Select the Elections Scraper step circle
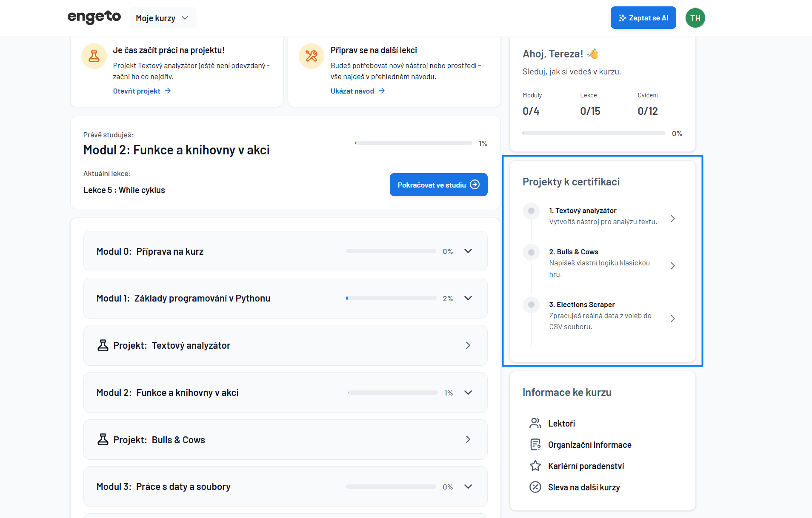 pos(531,305)
